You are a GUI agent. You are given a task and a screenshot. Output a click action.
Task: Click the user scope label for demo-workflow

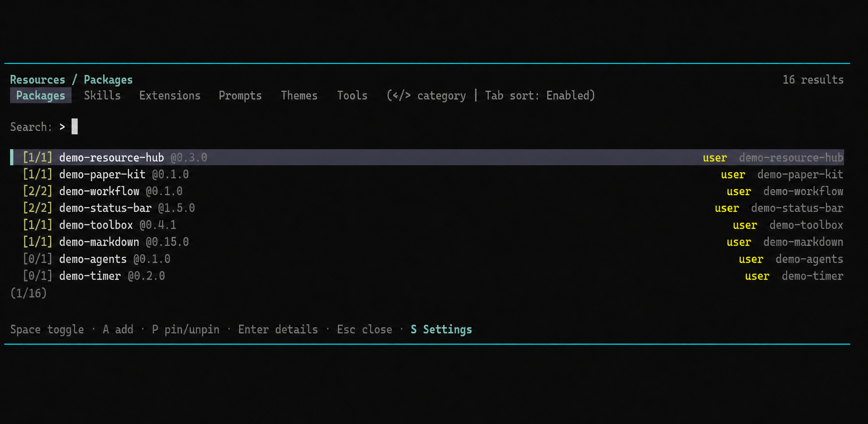(x=738, y=191)
